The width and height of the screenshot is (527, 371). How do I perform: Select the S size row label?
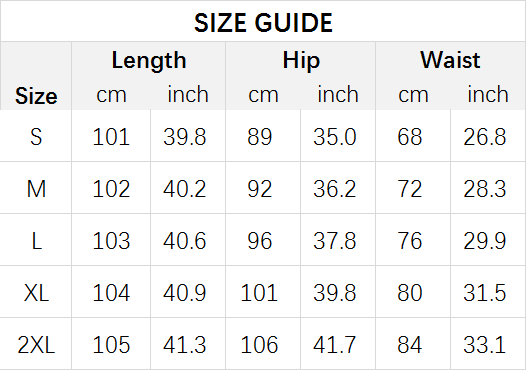(x=36, y=137)
